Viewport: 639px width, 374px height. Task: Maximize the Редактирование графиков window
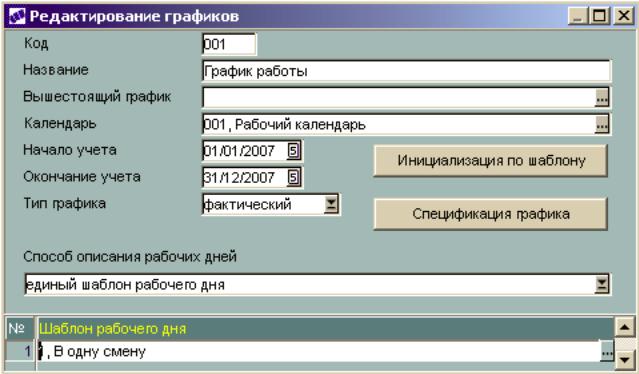(x=600, y=16)
